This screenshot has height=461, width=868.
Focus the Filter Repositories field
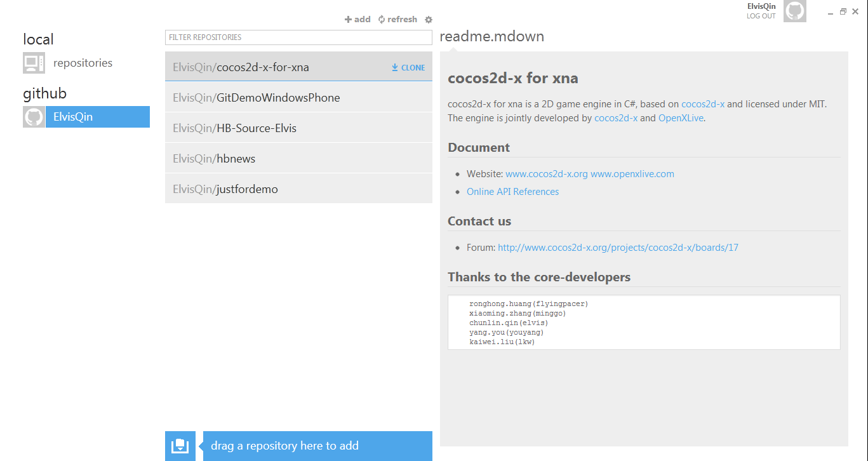coord(298,37)
